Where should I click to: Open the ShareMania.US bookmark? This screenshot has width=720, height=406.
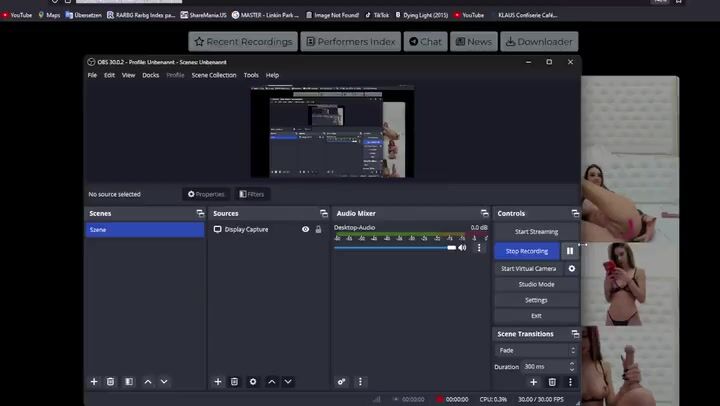pos(203,15)
